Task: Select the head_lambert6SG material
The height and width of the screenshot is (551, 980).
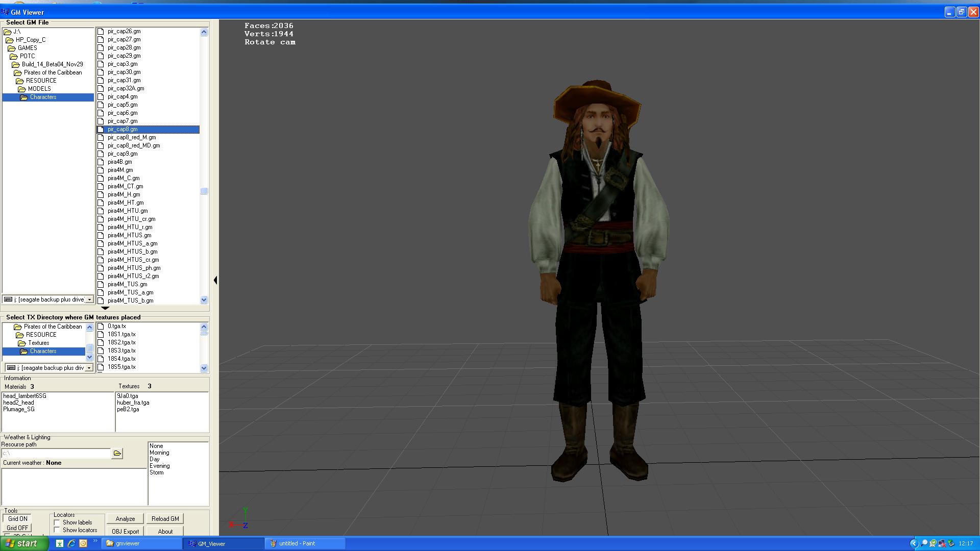Action: (x=24, y=396)
